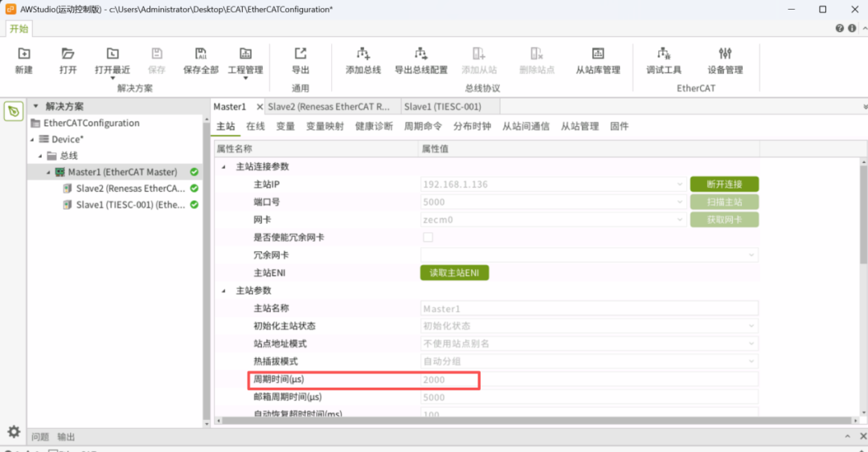Click the Slave2 status check icon
Viewport: 868px width, 452px height.
[194, 188]
